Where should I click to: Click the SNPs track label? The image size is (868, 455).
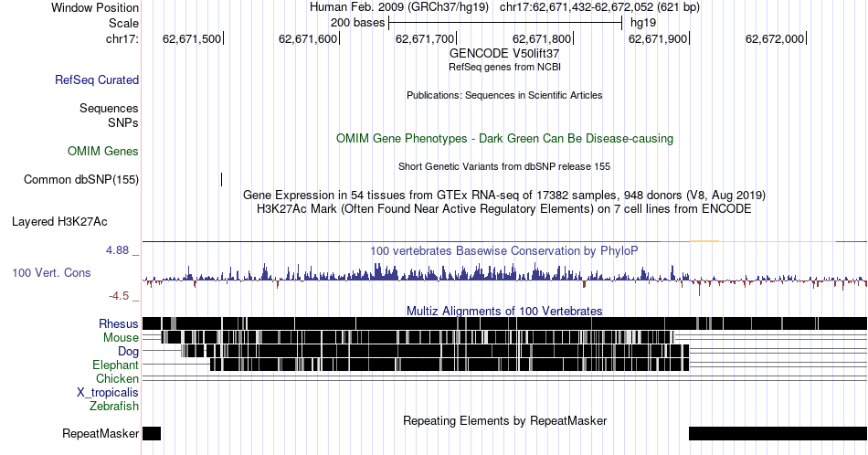[x=123, y=122]
